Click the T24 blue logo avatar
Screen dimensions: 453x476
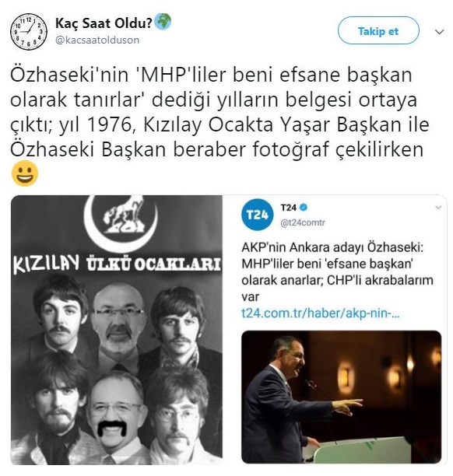[x=258, y=215]
